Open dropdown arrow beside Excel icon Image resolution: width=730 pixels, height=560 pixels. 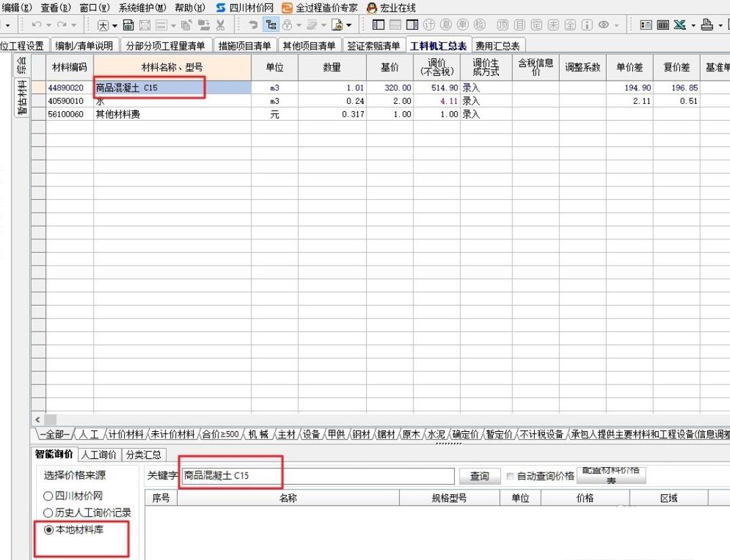click(693, 25)
